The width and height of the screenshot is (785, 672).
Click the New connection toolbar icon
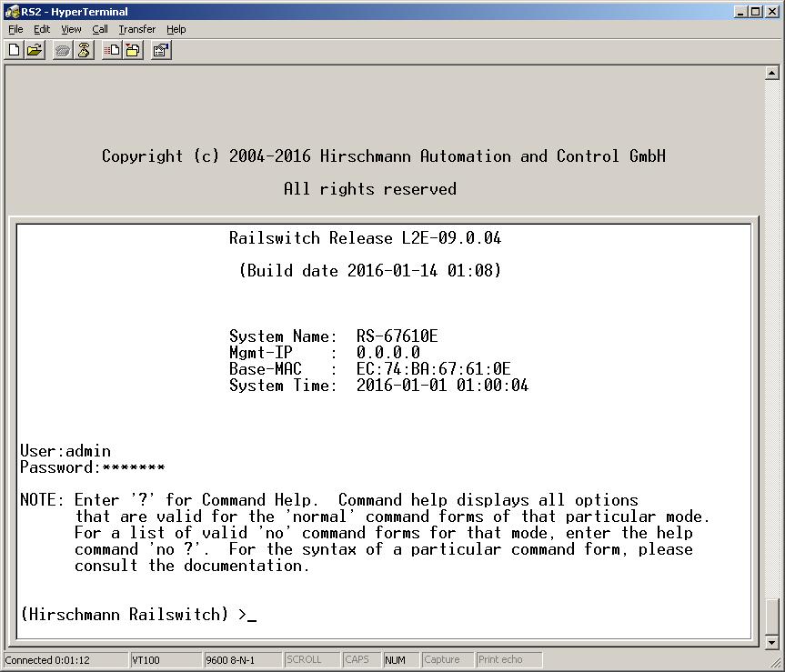(14, 51)
